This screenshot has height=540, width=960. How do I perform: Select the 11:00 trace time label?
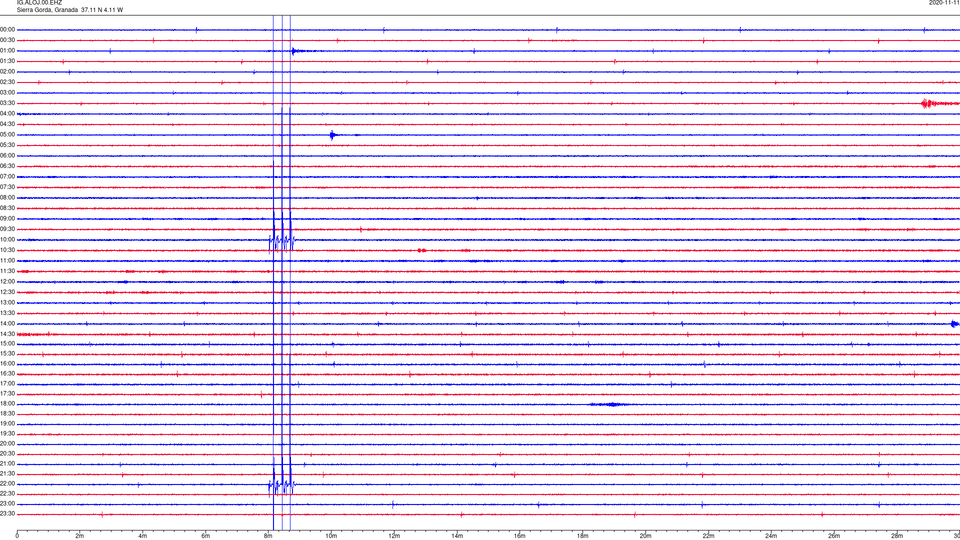click(x=7, y=260)
